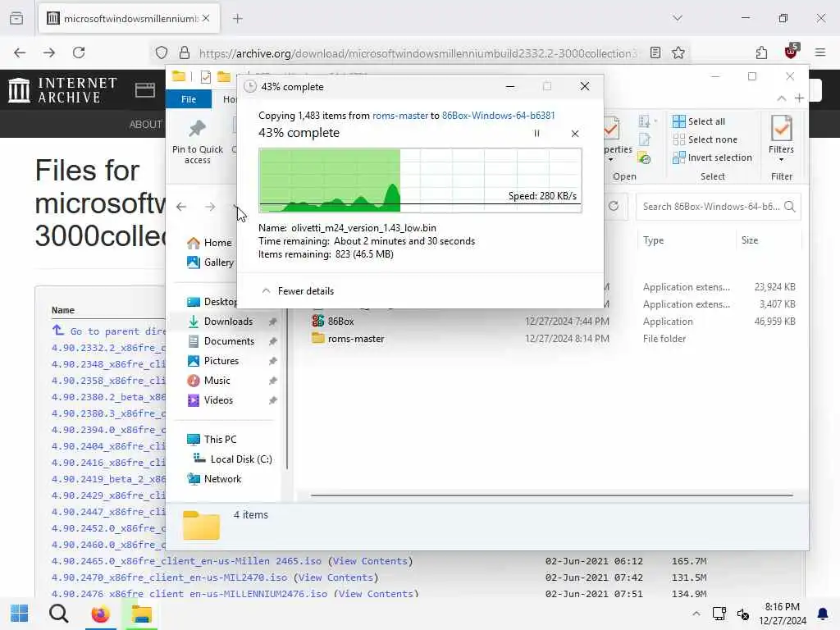The width and height of the screenshot is (840, 630).
Task: Select Gallery in the navigation pane
Action: (210, 262)
